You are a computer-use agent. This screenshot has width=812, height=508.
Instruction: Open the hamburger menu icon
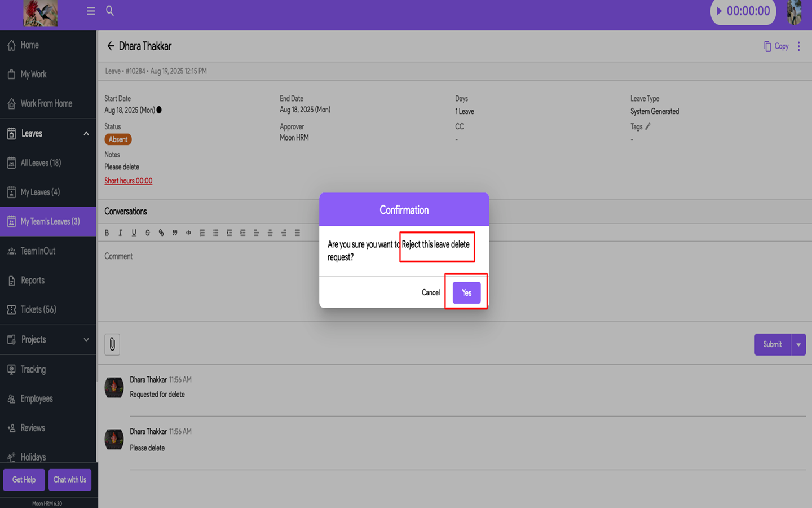point(91,11)
